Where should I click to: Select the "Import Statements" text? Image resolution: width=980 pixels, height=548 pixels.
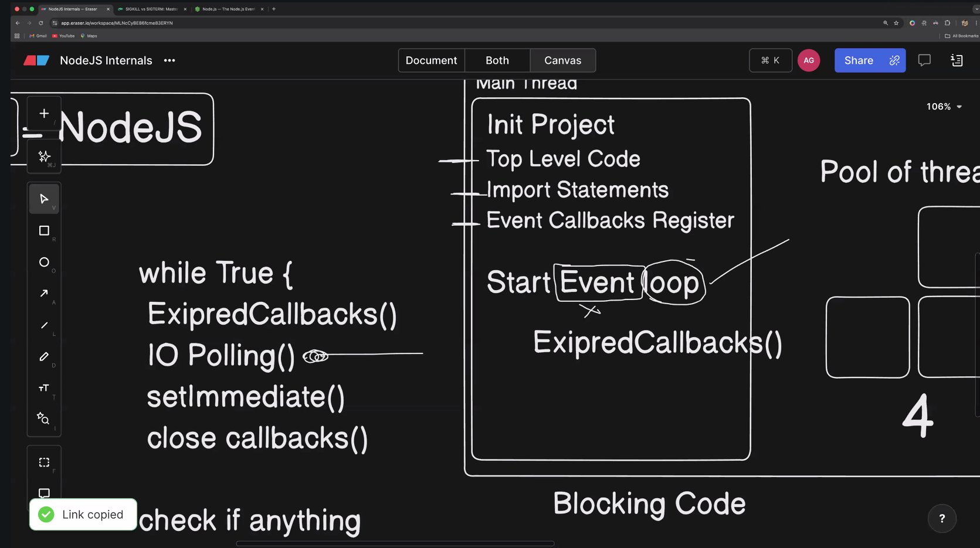(578, 190)
